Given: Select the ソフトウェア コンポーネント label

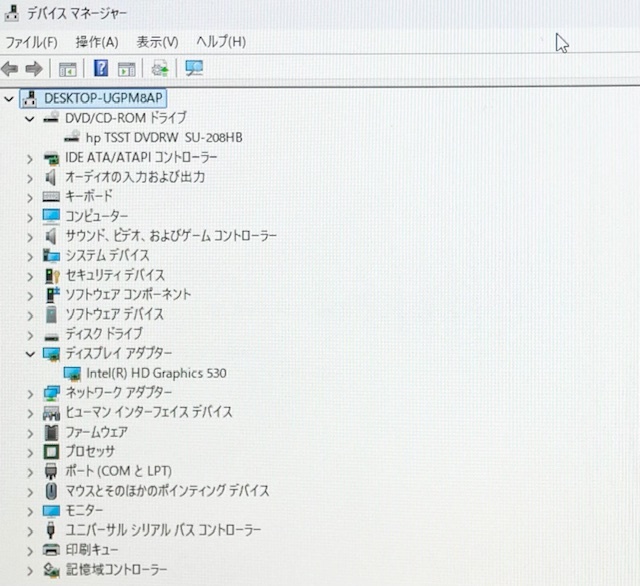Looking at the screenshot, I should pos(128,295).
